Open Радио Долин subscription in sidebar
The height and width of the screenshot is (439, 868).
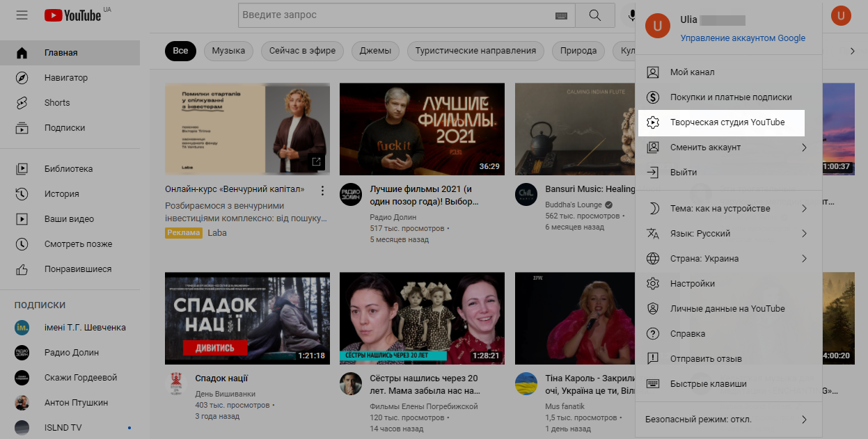point(70,353)
